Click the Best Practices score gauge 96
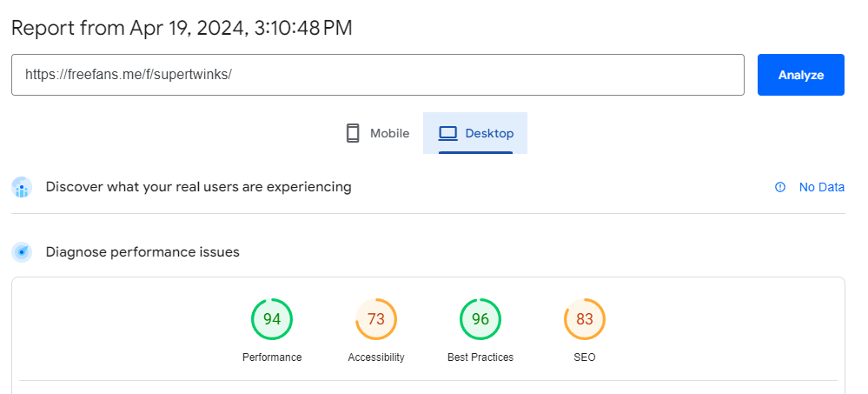The image size is (868, 394). coord(480,319)
